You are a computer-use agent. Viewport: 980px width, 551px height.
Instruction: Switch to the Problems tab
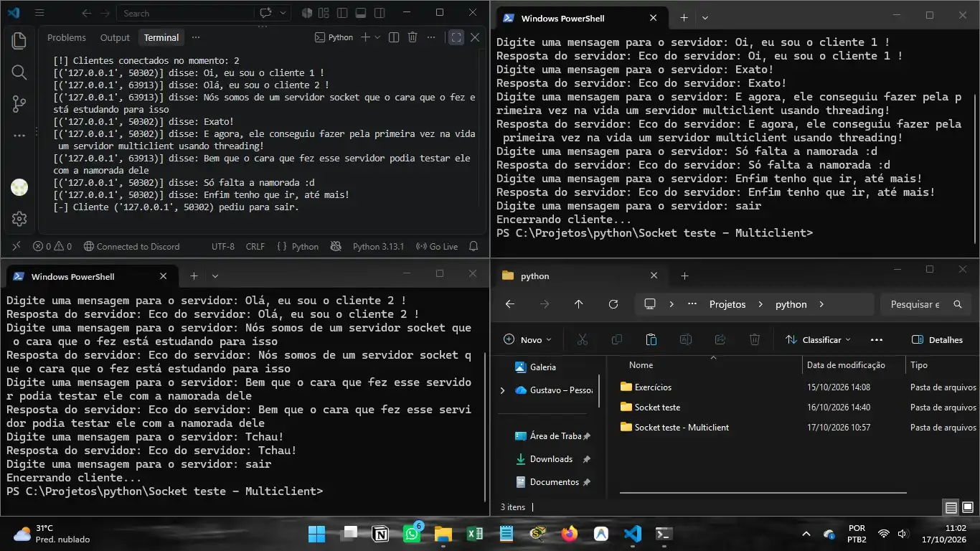[67, 37]
